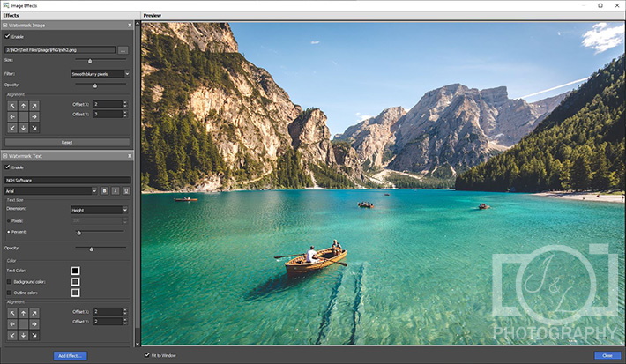626x364 pixels.
Task: Toggle Underline for watermark text font
Action: [x=125, y=190]
